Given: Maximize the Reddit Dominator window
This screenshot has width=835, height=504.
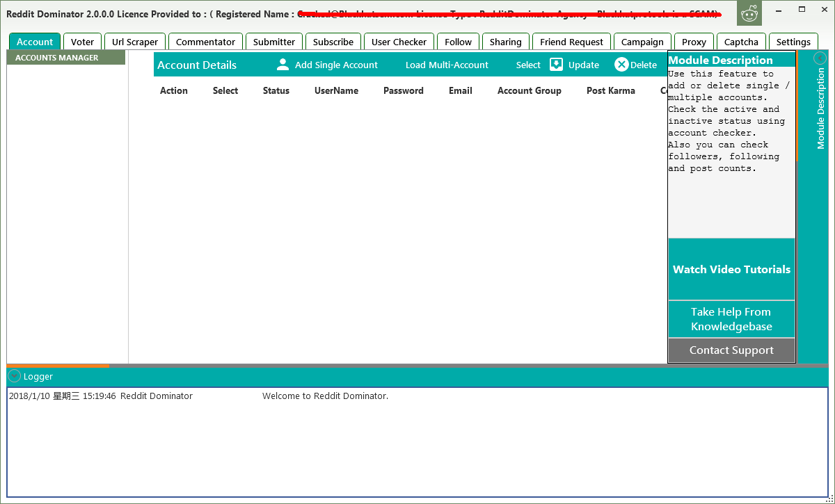Looking at the screenshot, I should pyautogui.click(x=802, y=10).
